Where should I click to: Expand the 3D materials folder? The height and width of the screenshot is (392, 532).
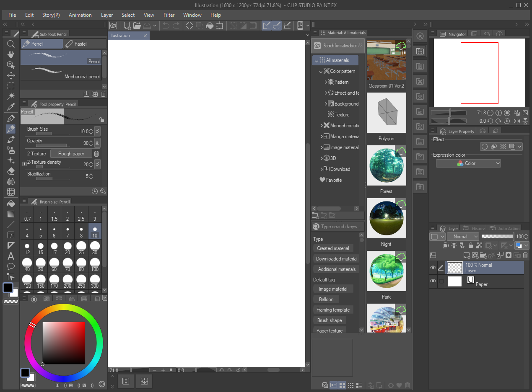(x=322, y=158)
